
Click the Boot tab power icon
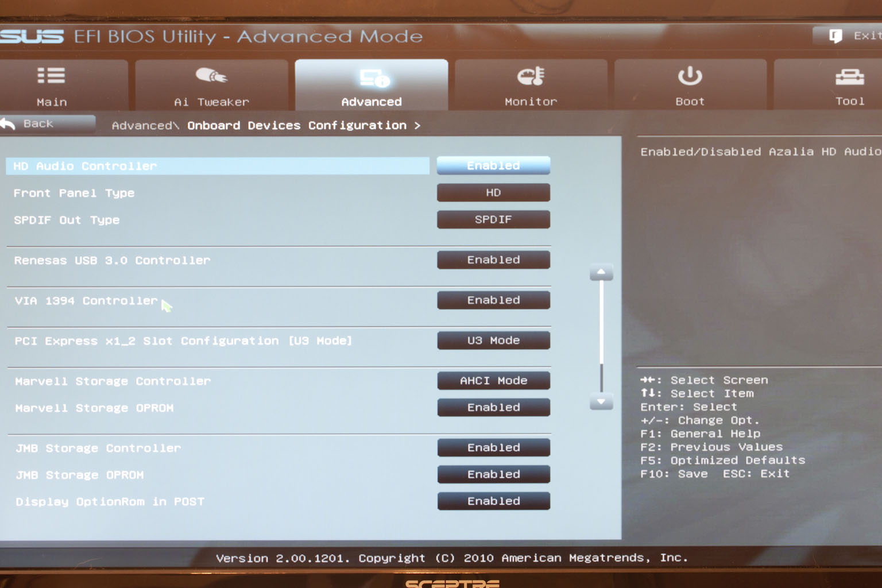pyautogui.click(x=690, y=75)
